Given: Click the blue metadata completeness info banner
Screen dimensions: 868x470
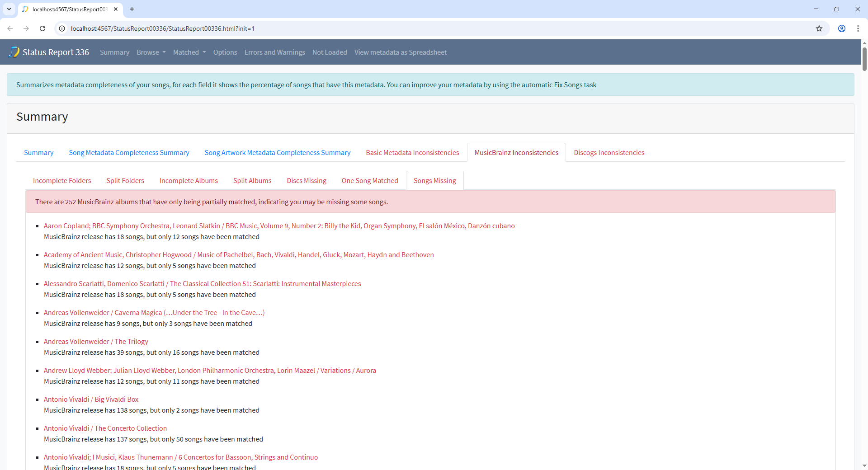Looking at the screenshot, I should (430, 85).
